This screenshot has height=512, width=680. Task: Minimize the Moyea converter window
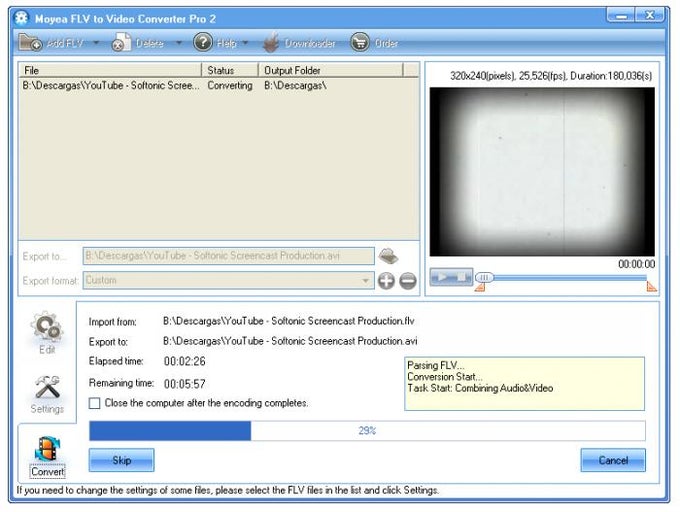621,15
